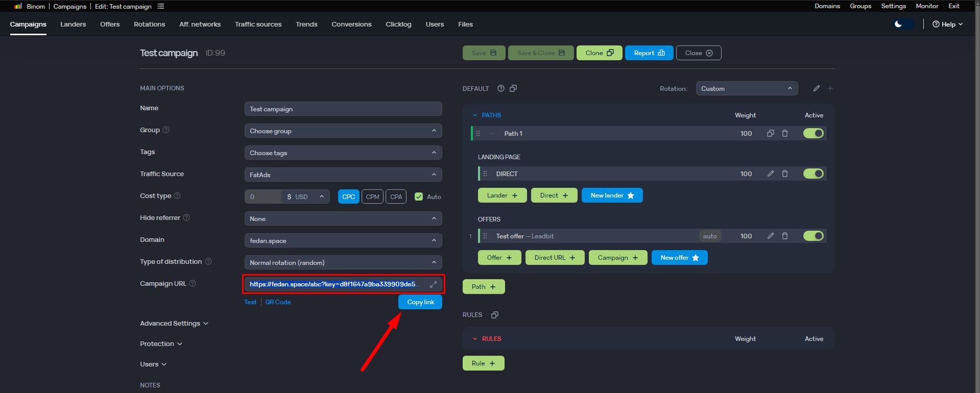This screenshot has height=393, width=980.
Task: Click Hide referrer help icon
Action: pos(186,217)
